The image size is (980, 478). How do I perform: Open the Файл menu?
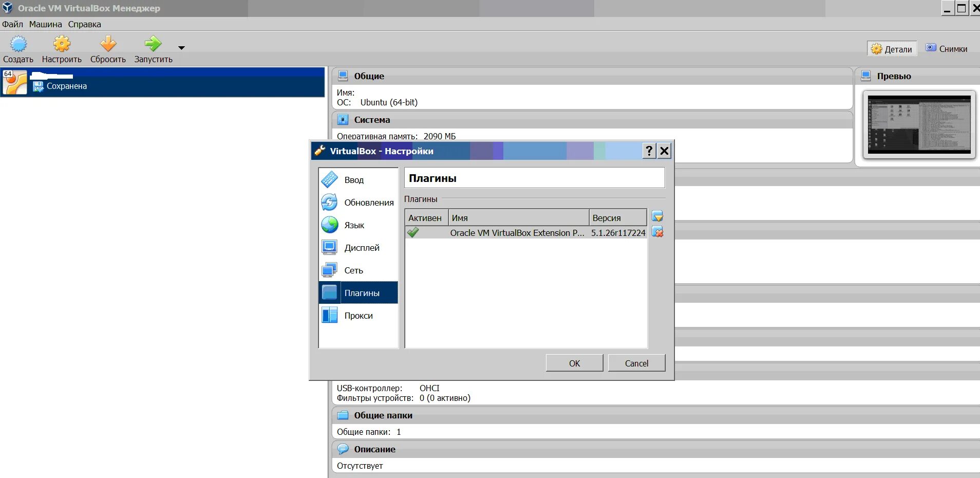pyautogui.click(x=12, y=24)
